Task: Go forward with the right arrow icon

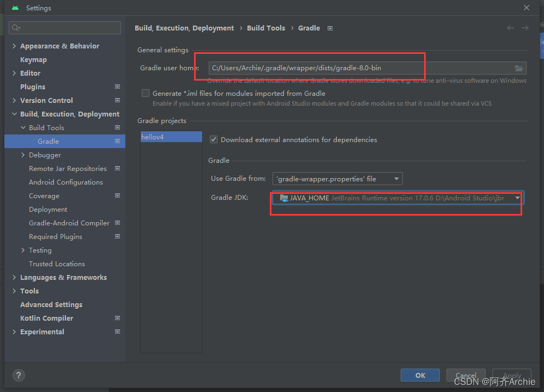Action: point(525,28)
